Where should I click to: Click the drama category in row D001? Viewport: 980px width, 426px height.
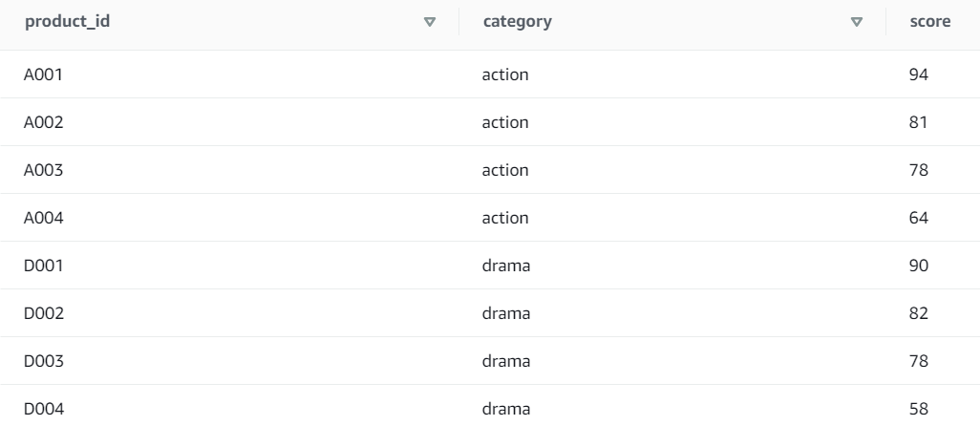pyautogui.click(x=506, y=266)
